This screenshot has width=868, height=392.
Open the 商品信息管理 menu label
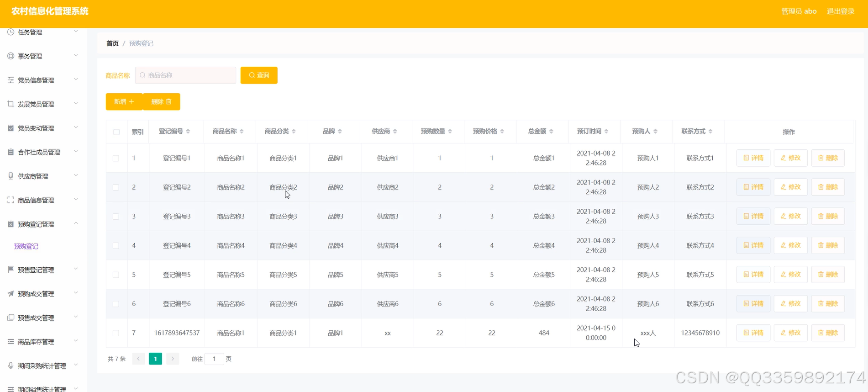[x=36, y=200]
